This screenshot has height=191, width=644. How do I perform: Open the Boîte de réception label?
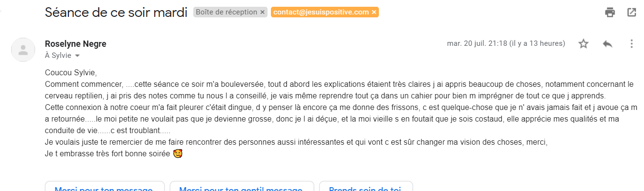point(226,13)
